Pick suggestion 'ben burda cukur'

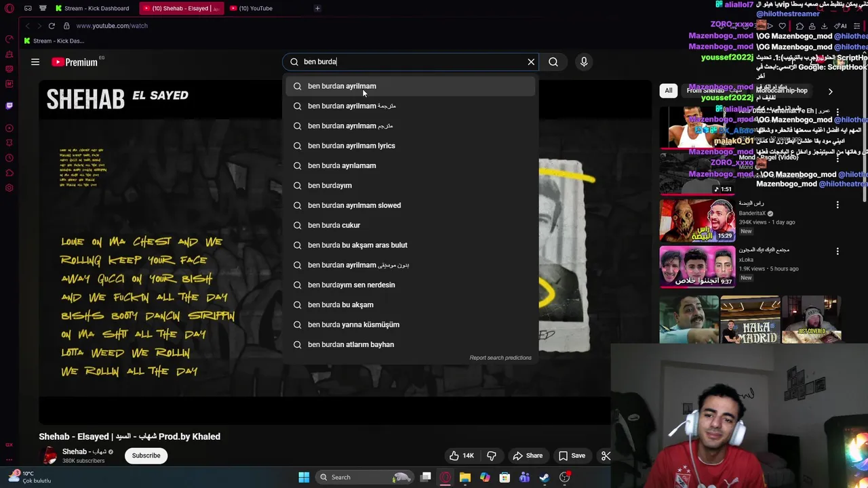[x=410, y=225]
